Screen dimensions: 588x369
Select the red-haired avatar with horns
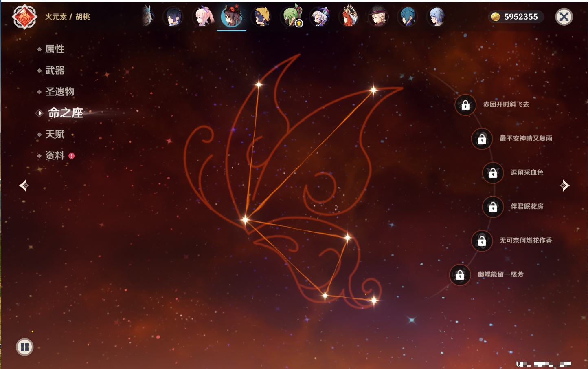pyautogui.click(x=349, y=17)
